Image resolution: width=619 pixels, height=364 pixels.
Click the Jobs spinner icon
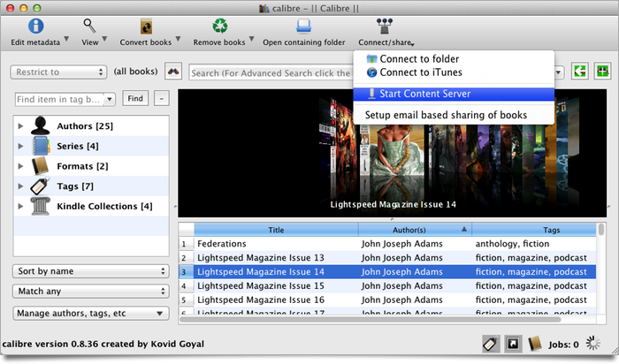pyautogui.click(x=593, y=344)
